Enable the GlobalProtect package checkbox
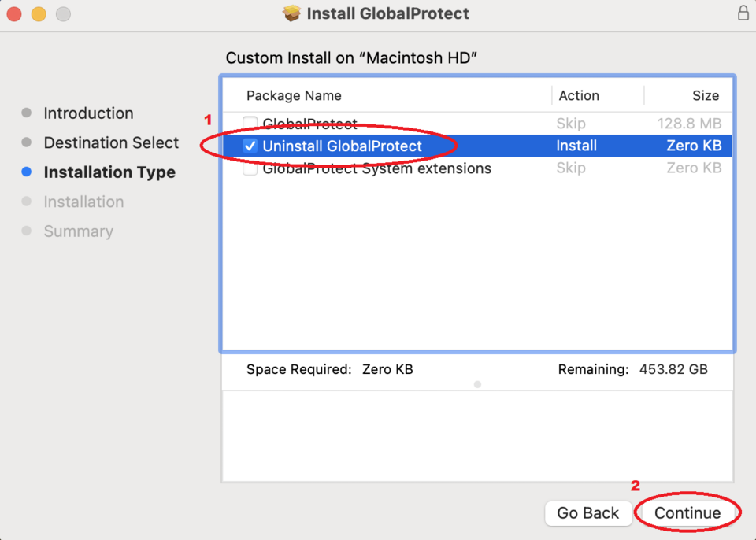 [250, 124]
